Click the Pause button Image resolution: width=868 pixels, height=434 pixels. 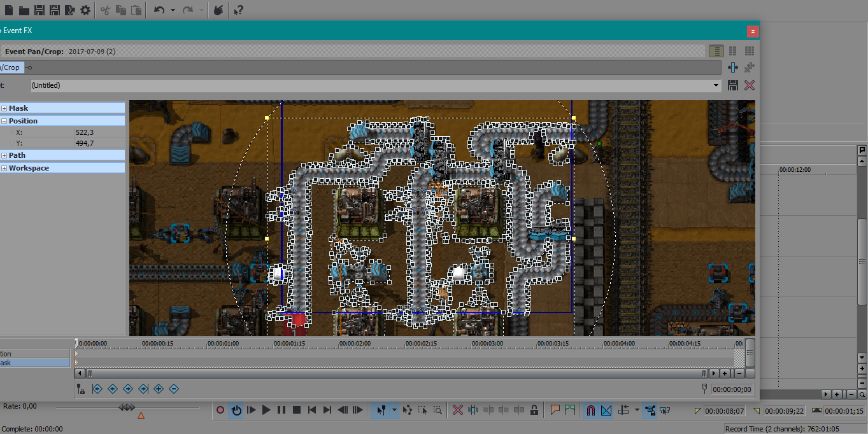point(281,410)
